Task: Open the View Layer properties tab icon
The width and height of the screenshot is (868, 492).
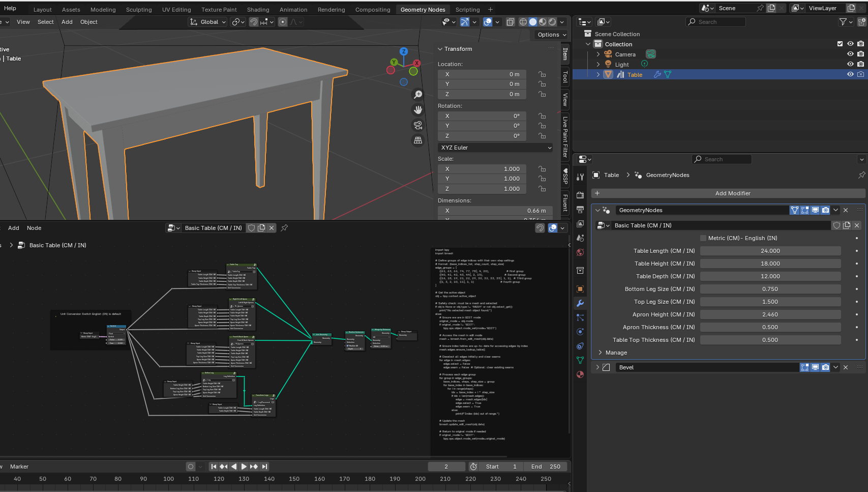Action: click(580, 224)
